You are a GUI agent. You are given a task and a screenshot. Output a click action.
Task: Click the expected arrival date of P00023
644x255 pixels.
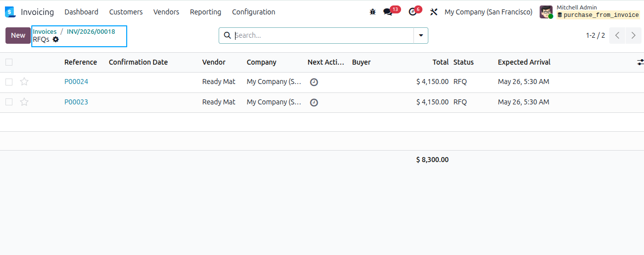524,102
